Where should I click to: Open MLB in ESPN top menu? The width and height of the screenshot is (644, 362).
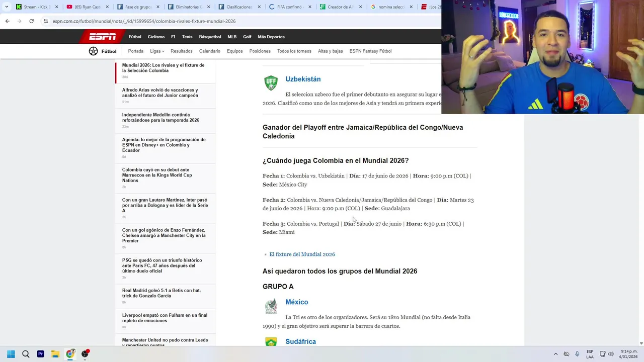tap(232, 37)
